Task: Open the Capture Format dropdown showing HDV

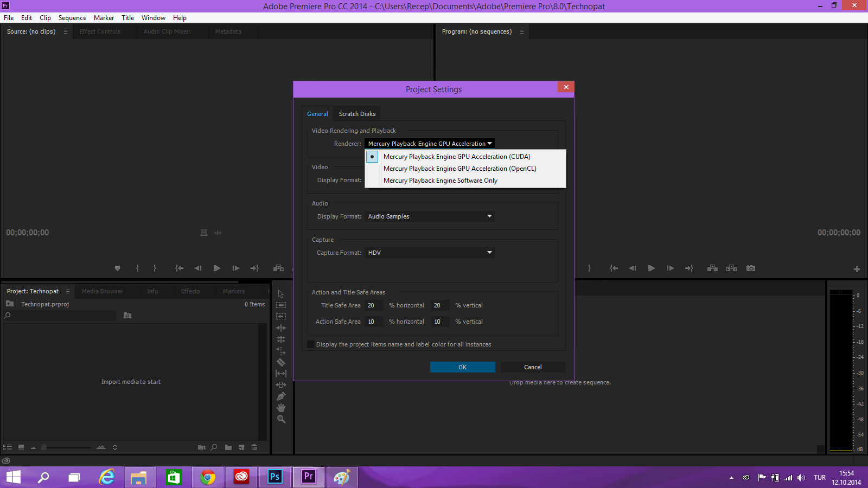Action: [429, 252]
